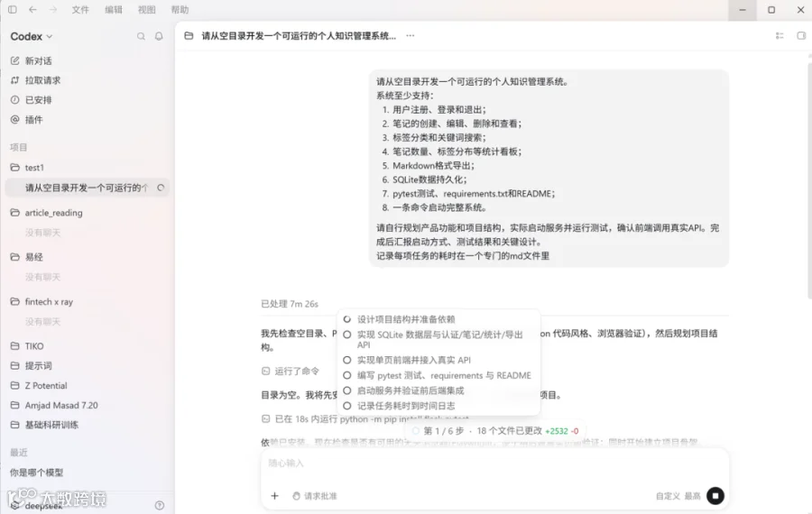Toggle the right panel icon in header
Image resolution: width=812 pixels, height=514 pixels.
tap(801, 36)
